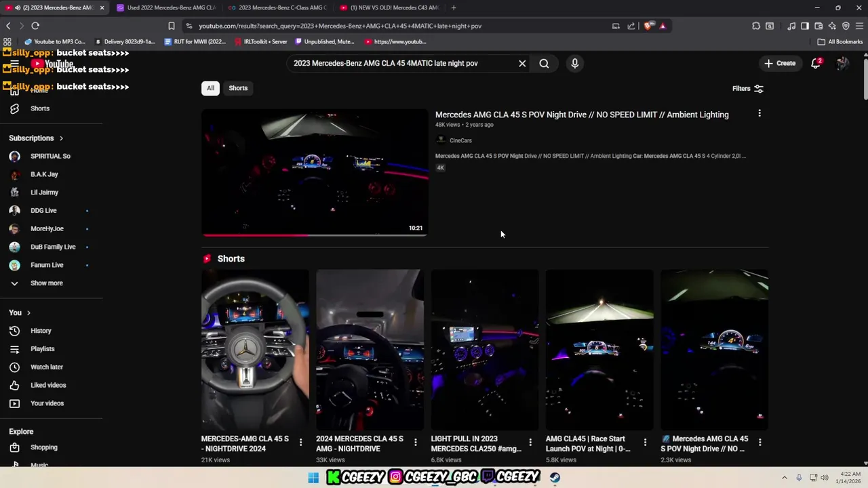Open Youtube to MP3 bookmark
This screenshot has height=488, width=868.
point(54,41)
